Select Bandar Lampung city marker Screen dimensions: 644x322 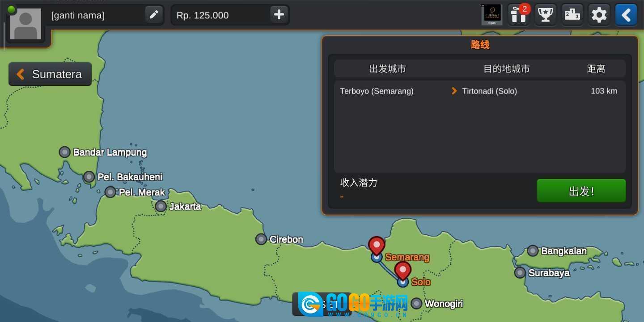click(x=65, y=152)
